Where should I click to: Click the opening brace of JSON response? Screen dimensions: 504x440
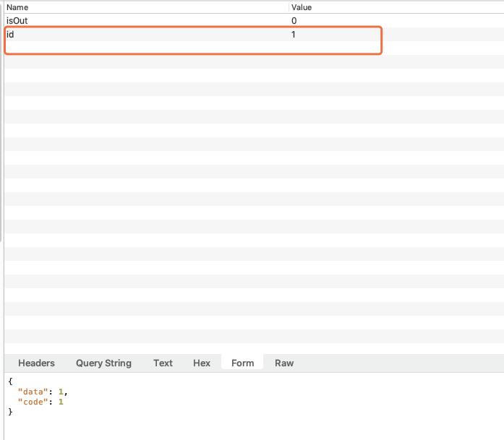point(10,381)
